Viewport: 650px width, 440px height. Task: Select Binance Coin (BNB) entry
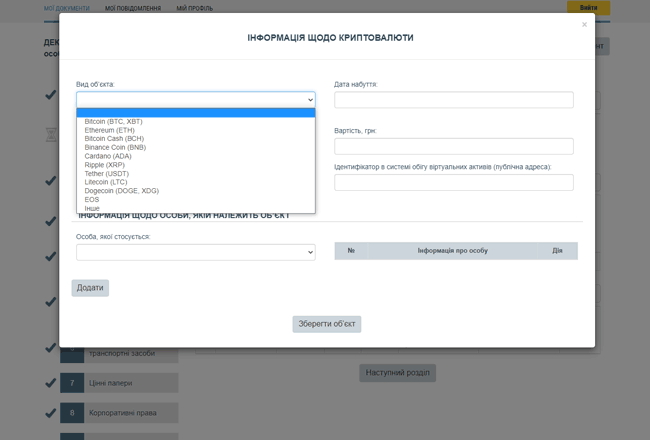[x=115, y=147]
